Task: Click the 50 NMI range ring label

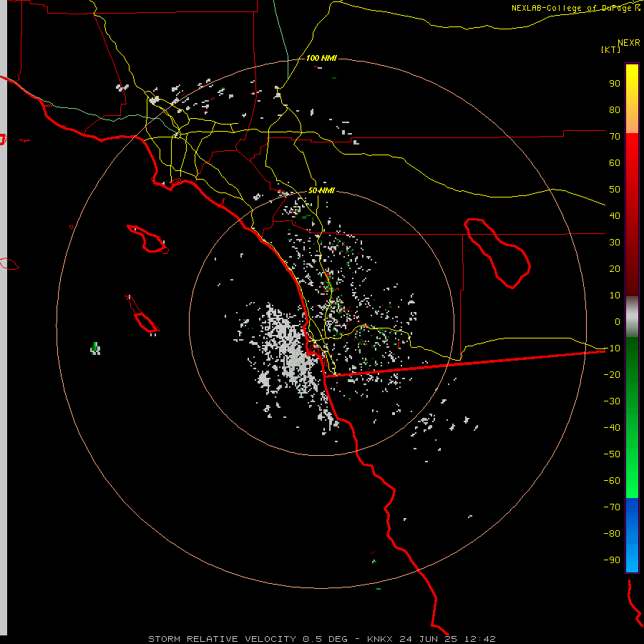Action: 321,190
